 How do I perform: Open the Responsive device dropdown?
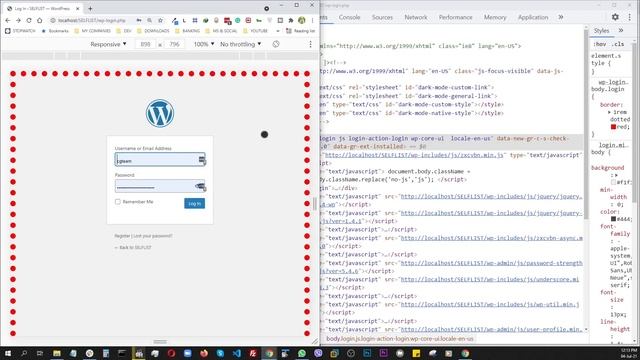pyautogui.click(x=109, y=44)
